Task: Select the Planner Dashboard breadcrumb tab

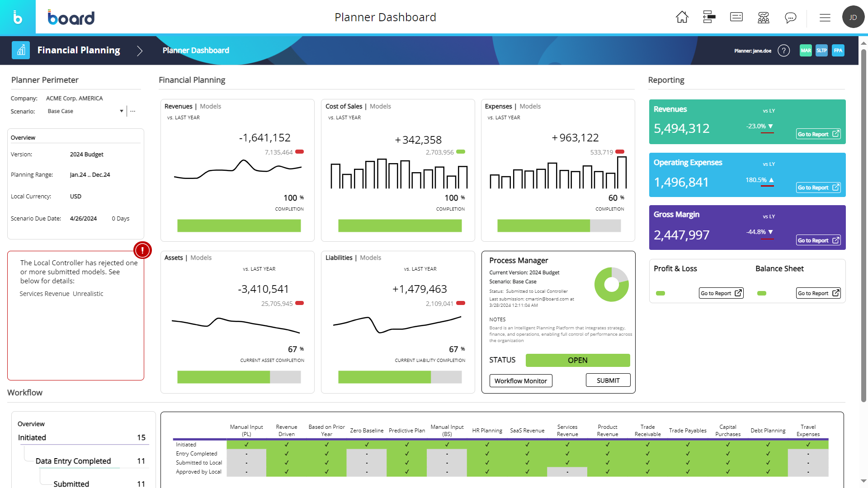Action: click(x=196, y=50)
